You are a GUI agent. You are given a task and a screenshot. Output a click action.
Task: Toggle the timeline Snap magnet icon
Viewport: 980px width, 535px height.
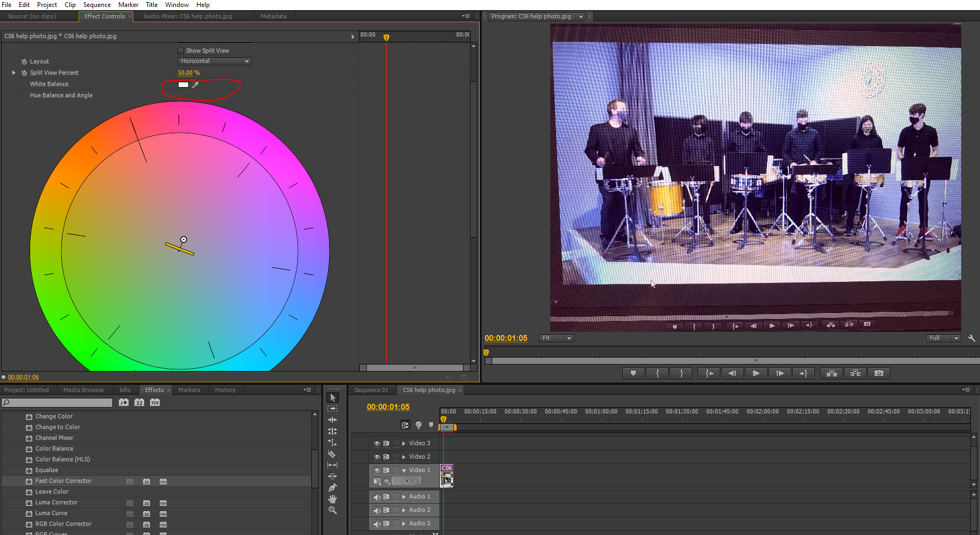point(406,425)
